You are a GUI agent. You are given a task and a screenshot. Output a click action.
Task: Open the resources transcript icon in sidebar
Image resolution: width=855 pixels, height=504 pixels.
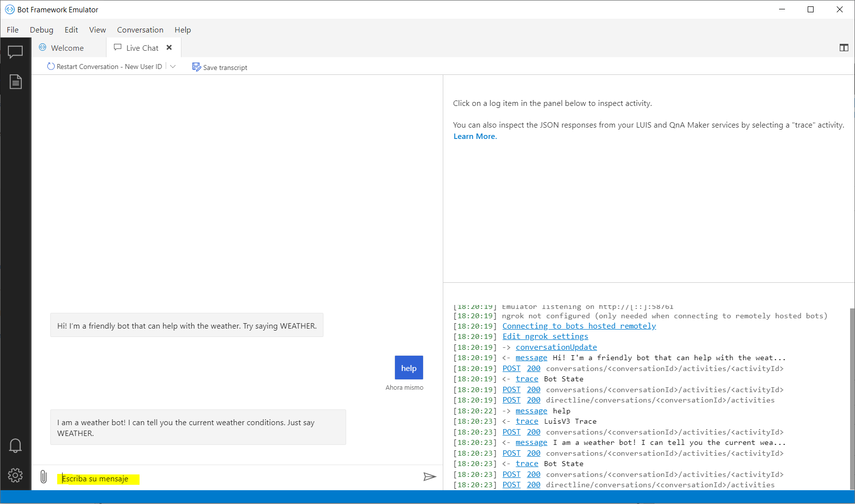15,82
